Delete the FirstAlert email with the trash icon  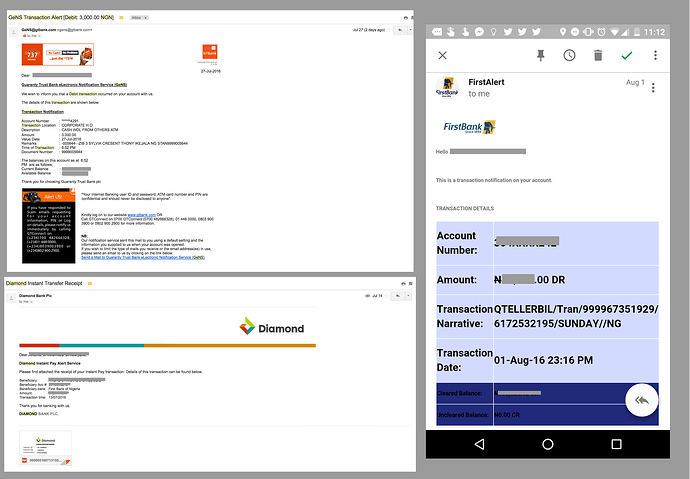tap(598, 55)
